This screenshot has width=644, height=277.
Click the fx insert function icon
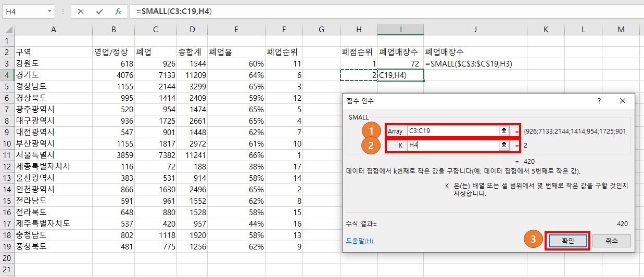118,11
